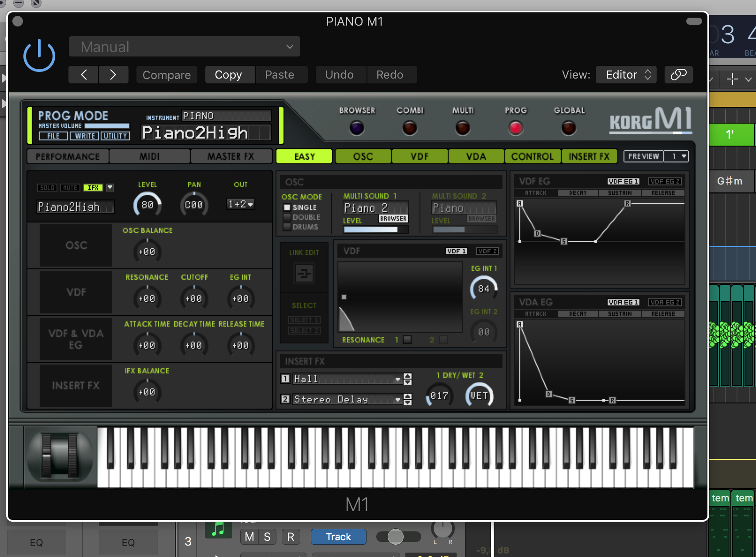Open the Hall insert effect dropdown
756x557 pixels.
point(397,379)
